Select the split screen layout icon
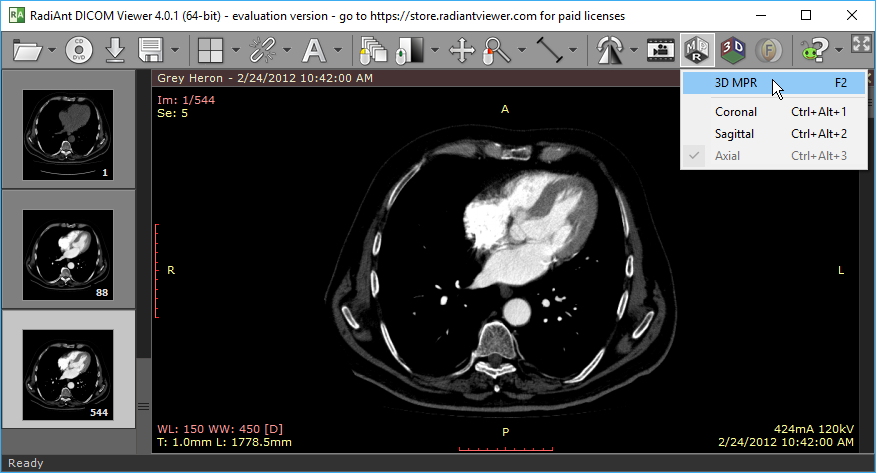Screen dimensions: 876x473 [210, 49]
